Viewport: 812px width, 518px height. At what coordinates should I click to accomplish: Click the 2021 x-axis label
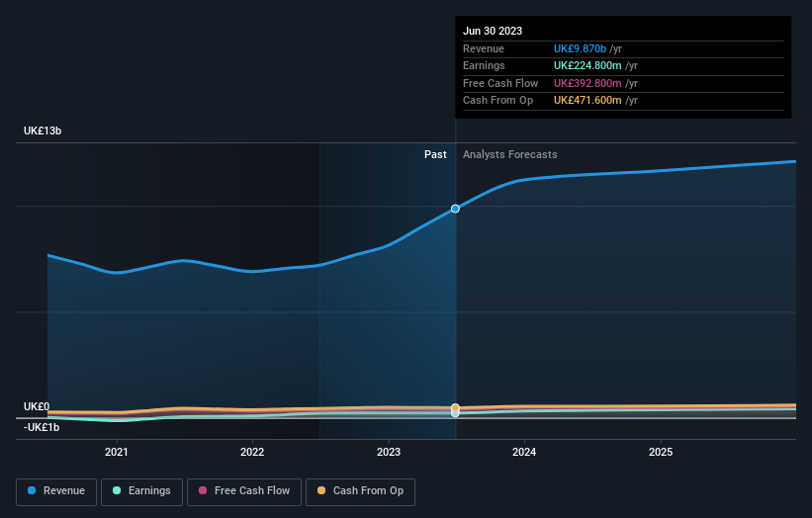117,452
